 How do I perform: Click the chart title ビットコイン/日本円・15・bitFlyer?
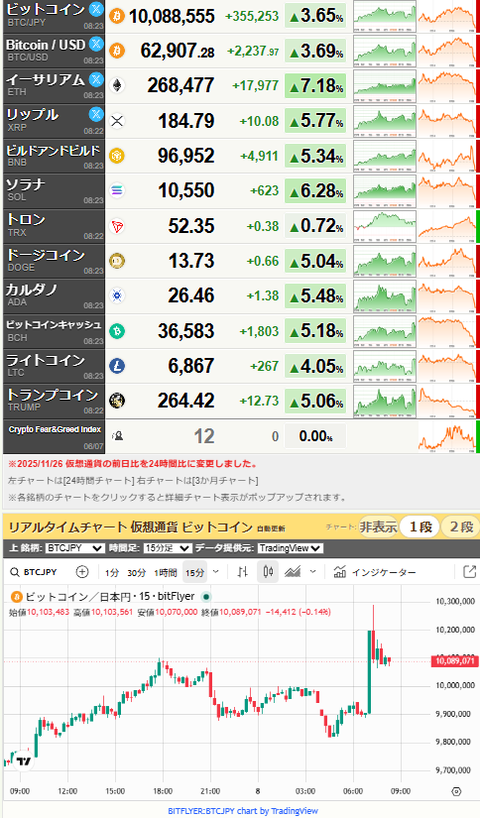(x=110, y=596)
